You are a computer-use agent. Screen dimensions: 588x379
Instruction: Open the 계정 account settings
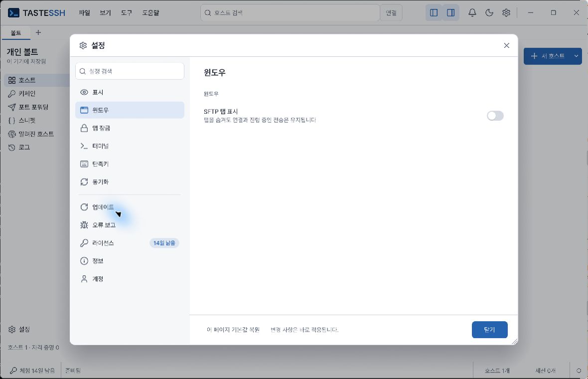click(130, 279)
